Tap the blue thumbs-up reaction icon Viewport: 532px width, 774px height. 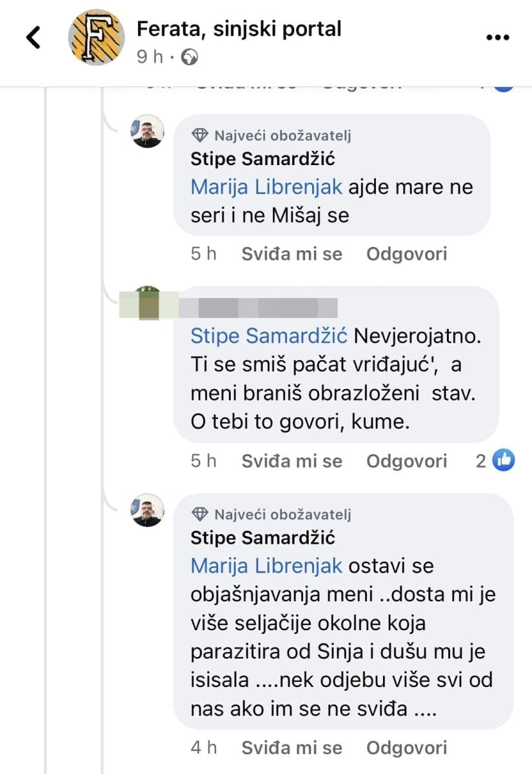pyautogui.click(x=504, y=461)
